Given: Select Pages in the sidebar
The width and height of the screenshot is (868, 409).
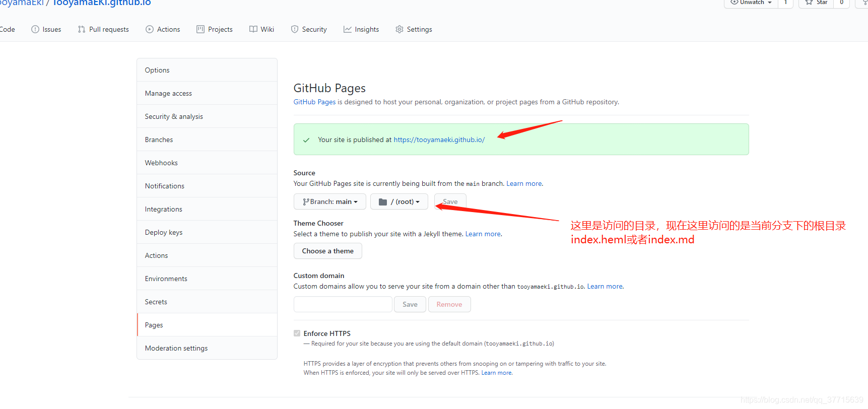Looking at the screenshot, I should (x=207, y=325).
